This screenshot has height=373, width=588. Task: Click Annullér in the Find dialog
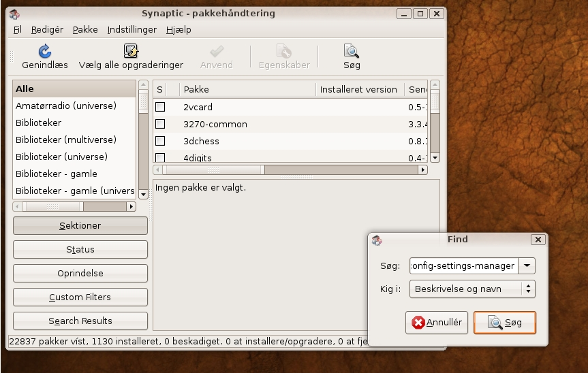[437, 323]
